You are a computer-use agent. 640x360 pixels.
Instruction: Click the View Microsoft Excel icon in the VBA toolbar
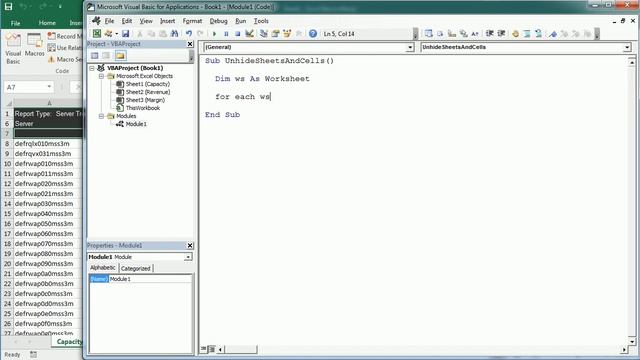pos(97,34)
